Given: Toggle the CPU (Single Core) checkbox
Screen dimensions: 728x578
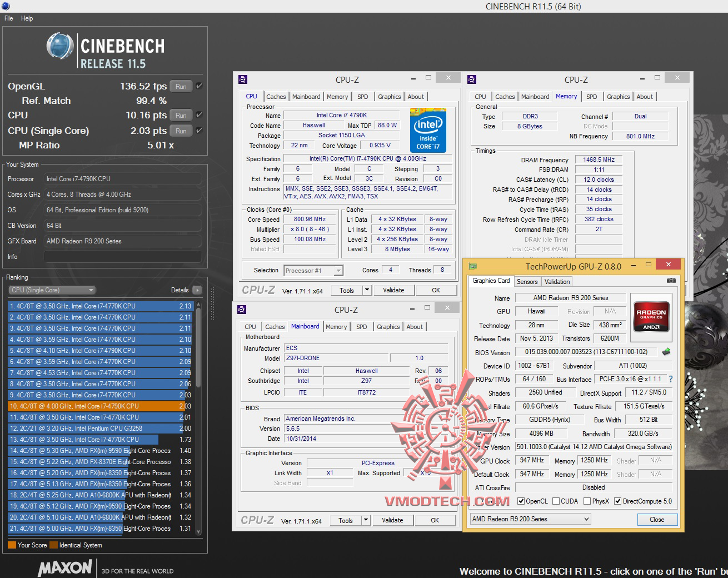Looking at the screenshot, I should coord(199,131).
